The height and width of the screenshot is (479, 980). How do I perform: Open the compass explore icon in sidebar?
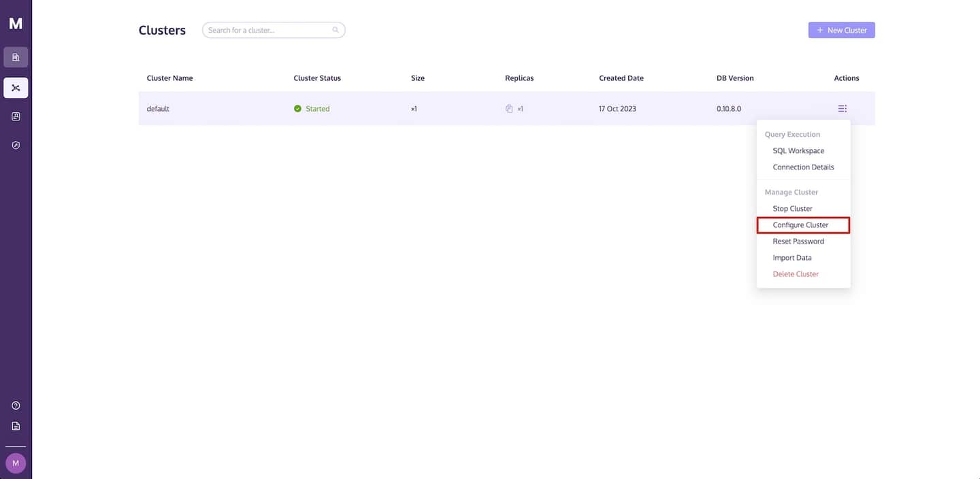(16, 145)
